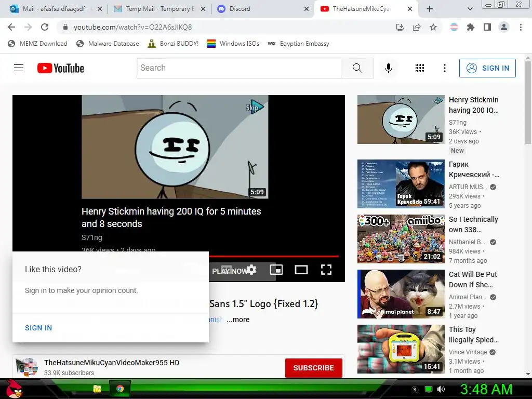Open new browser tab

click(x=430, y=9)
